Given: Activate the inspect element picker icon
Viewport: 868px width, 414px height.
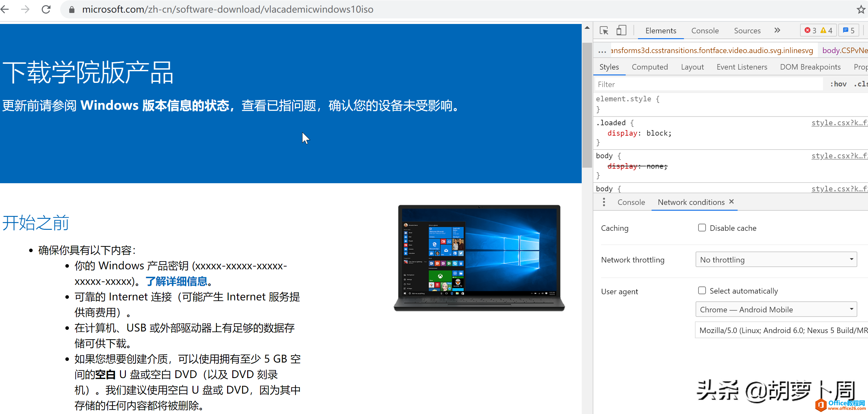Looking at the screenshot, I should 604,31.
